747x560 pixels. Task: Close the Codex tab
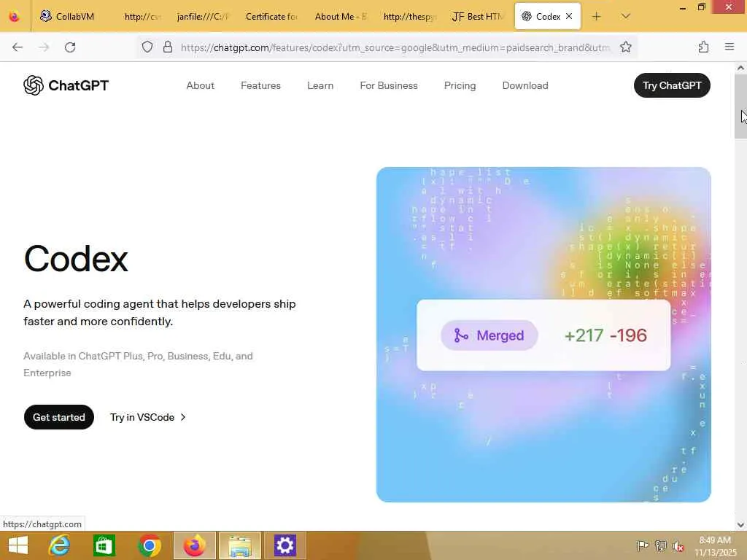[569, 16]
